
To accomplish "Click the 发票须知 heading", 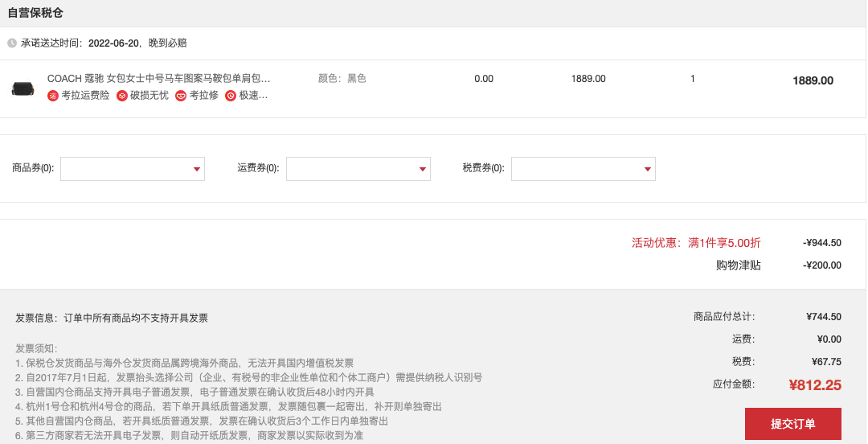I will [36, 348].
